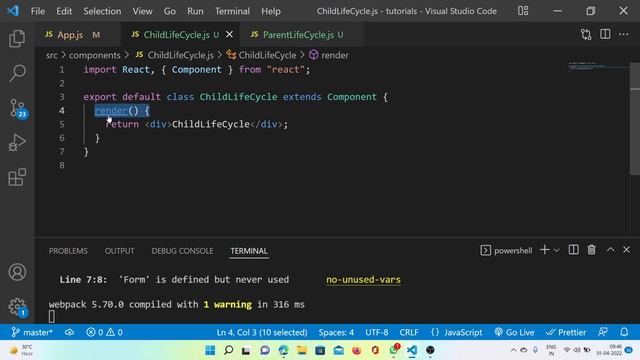The width and height of the screenshot is (640, 360).
Task: Open Windows Start menu
Action: pos(210,350)
